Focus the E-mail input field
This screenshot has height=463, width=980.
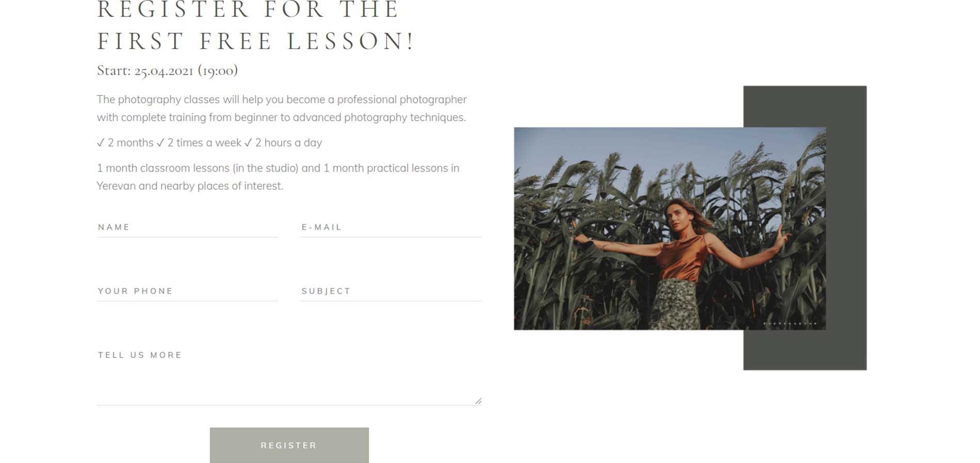pyautogui.click(x=391, y=227)
